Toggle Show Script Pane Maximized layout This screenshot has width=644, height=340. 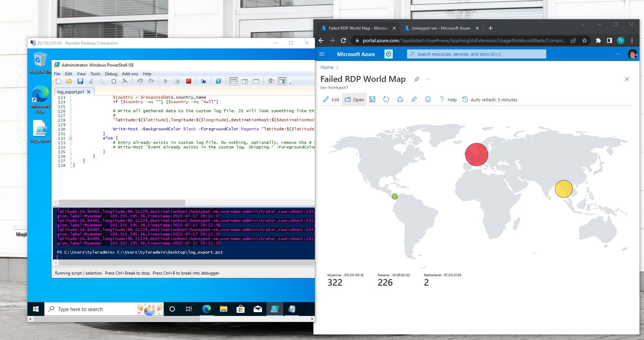click(x=256, y=81)
